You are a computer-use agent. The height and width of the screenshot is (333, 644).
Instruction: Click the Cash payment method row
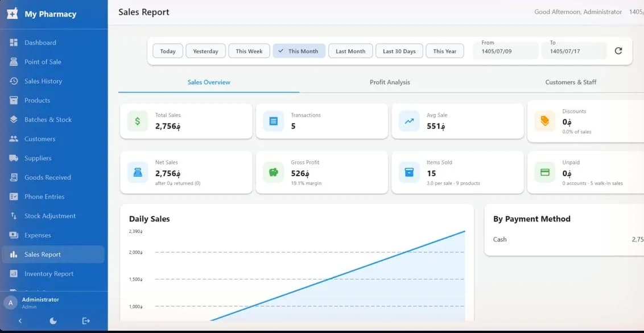click(568, 239)
